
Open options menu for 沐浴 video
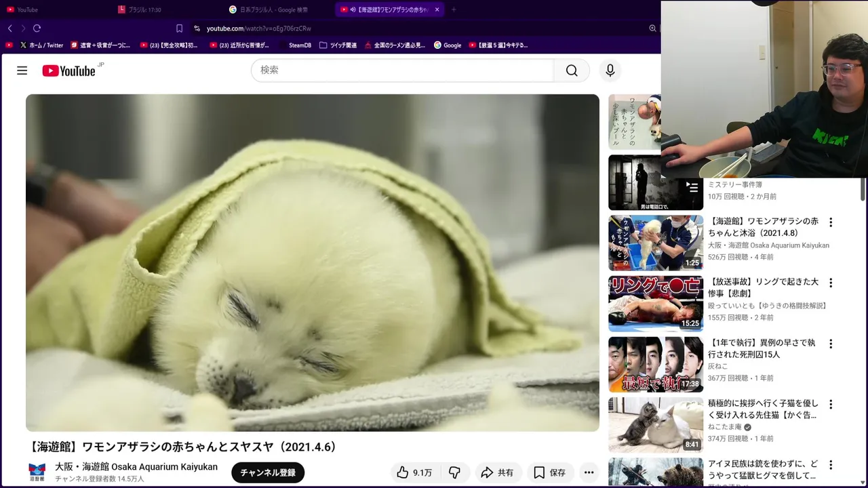pyautogui.click(x=831, y=222)
